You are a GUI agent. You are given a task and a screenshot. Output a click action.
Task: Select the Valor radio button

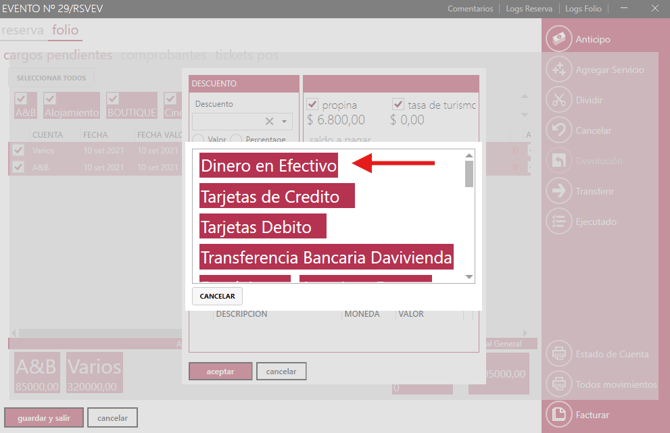point(200,140)
